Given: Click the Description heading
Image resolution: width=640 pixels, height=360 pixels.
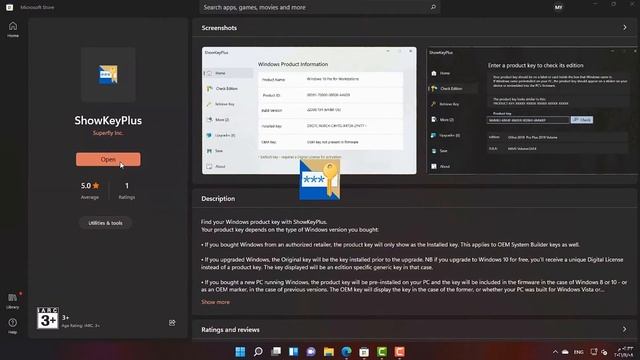Looking at the screenshot, I should (x=218, y=198).
